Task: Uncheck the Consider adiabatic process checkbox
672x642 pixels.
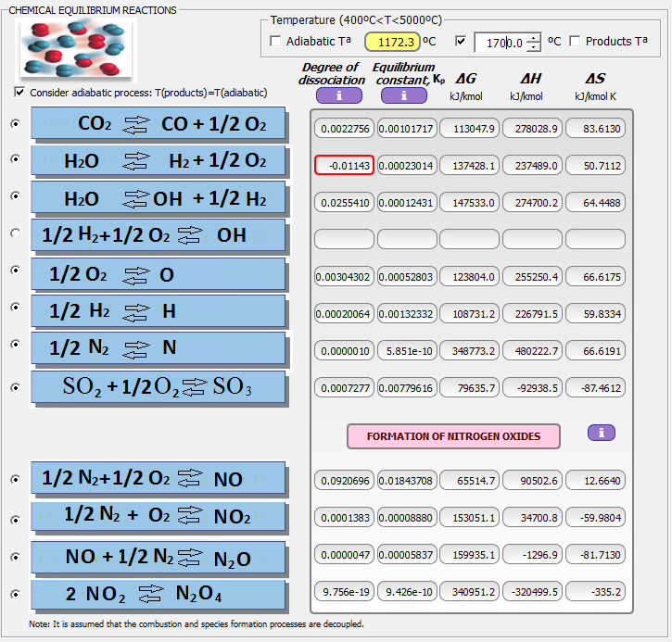Action: [x=20, y=93]
